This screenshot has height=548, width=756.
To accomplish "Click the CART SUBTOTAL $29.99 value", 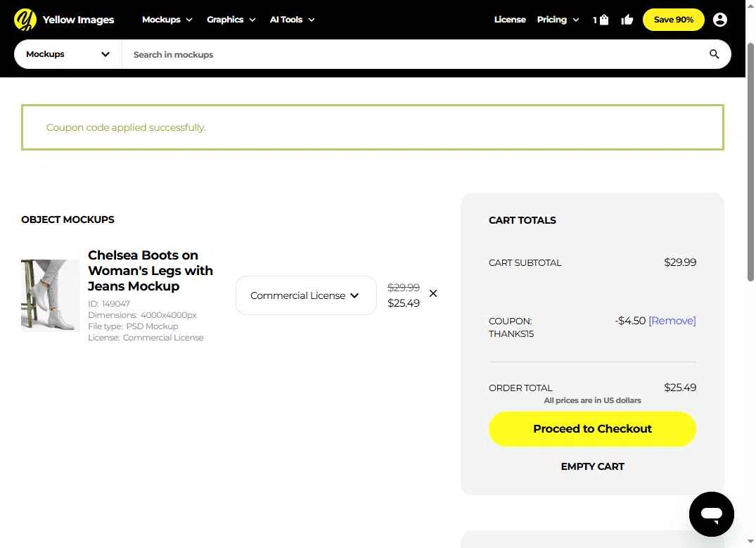I will 680,262.
